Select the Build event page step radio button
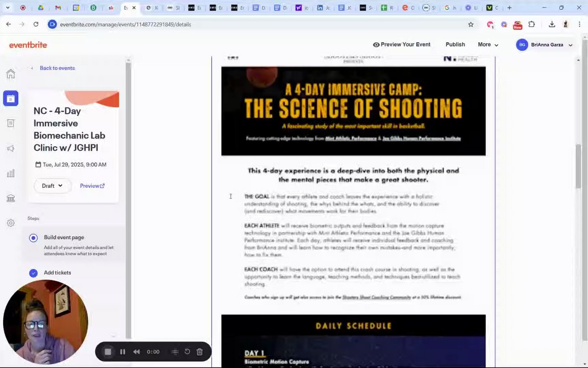The image size is (588, 368). 33,238
